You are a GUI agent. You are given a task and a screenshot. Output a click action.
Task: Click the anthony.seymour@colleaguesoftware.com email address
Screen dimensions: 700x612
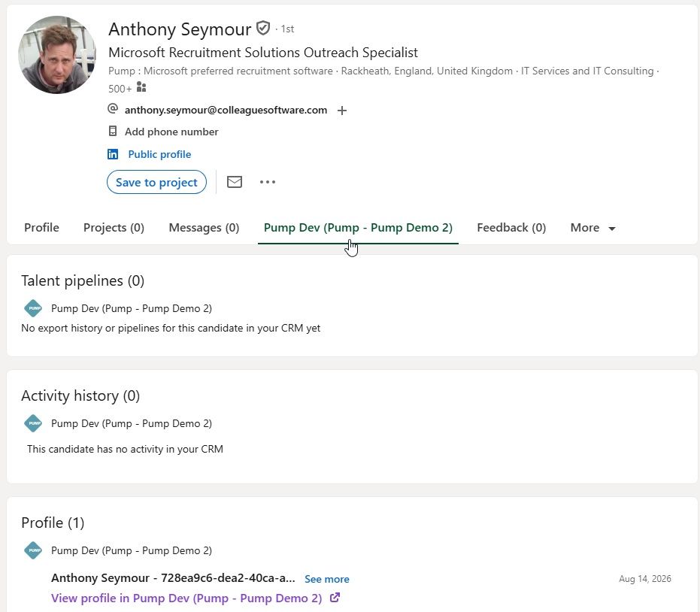[226, 111]
